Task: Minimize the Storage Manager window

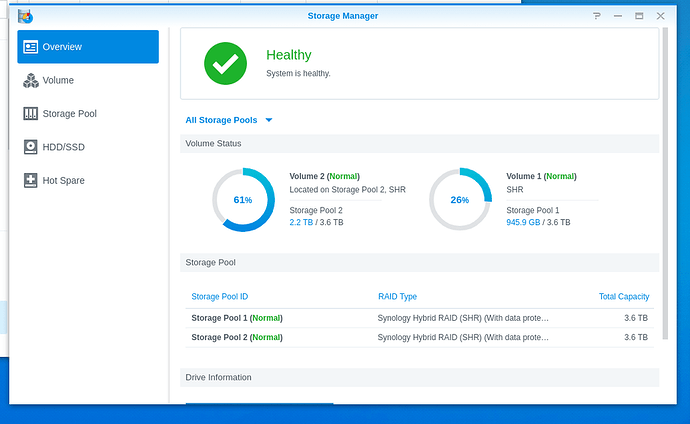Action: click(x=618, y=16)
